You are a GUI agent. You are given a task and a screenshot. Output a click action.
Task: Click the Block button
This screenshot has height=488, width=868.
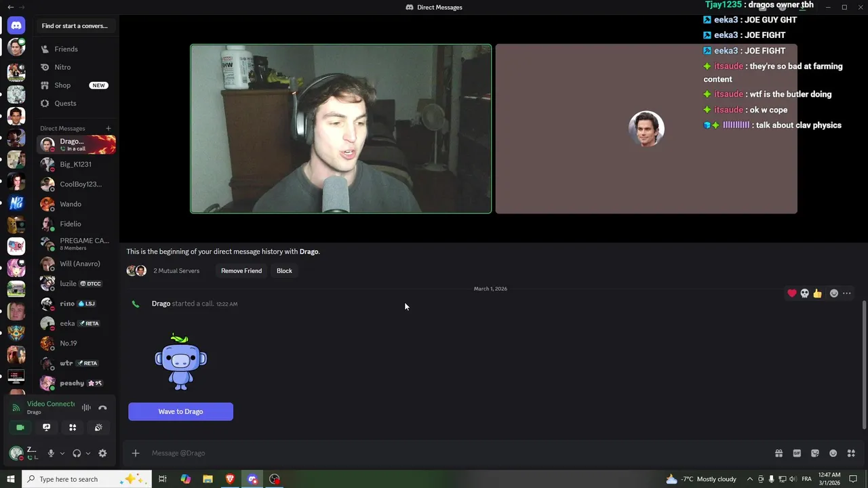(284, 270)
